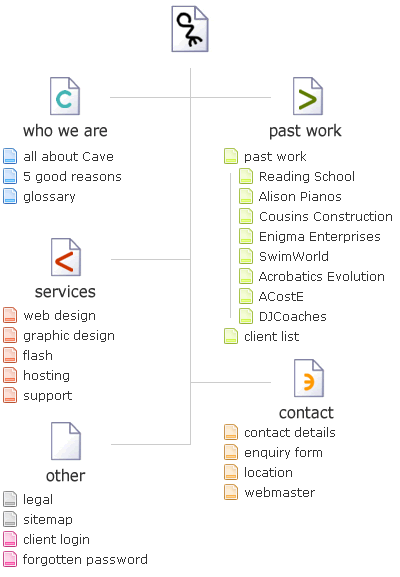The height and width of the screenshot is (577, 400).
Task: Open the 'webmaster' contact link
Action: [280, 492]
